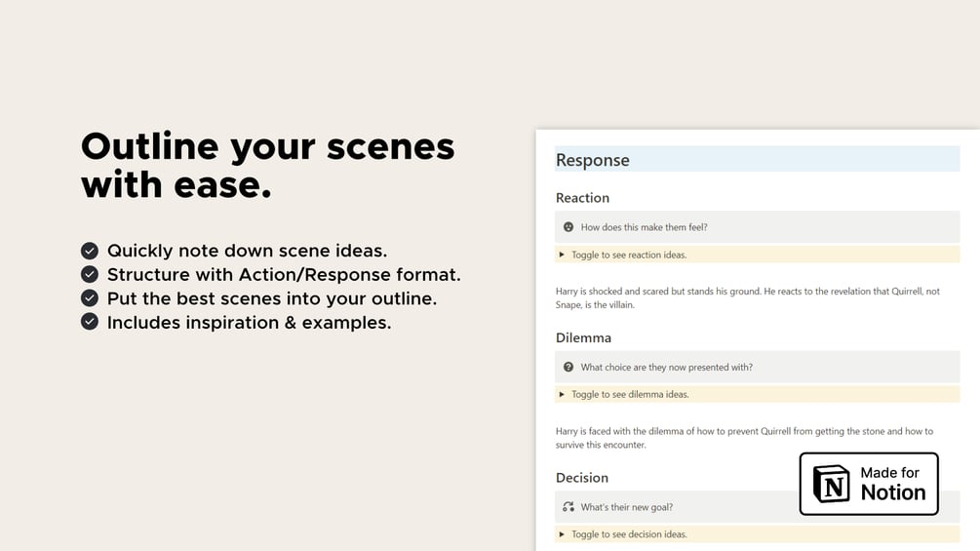Click the Decision subheading
Viewport: 980px width, 551px height.
(x=582, y=478)
